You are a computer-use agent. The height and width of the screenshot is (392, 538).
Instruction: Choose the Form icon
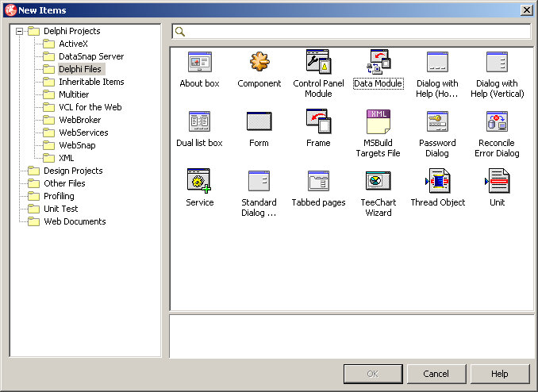[259, 121]
